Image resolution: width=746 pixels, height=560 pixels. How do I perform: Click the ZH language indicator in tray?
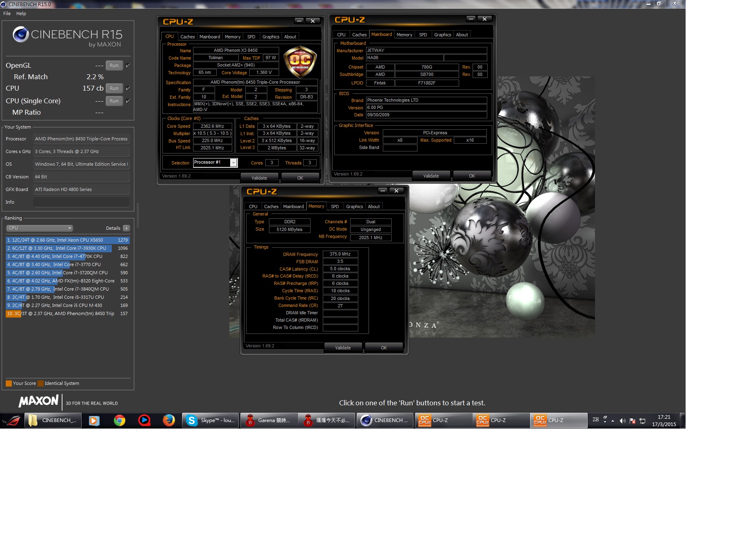click(595, 420)
